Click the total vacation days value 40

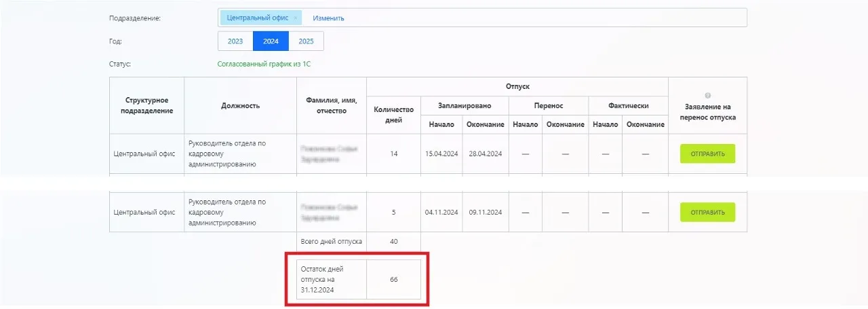(393, 242)
